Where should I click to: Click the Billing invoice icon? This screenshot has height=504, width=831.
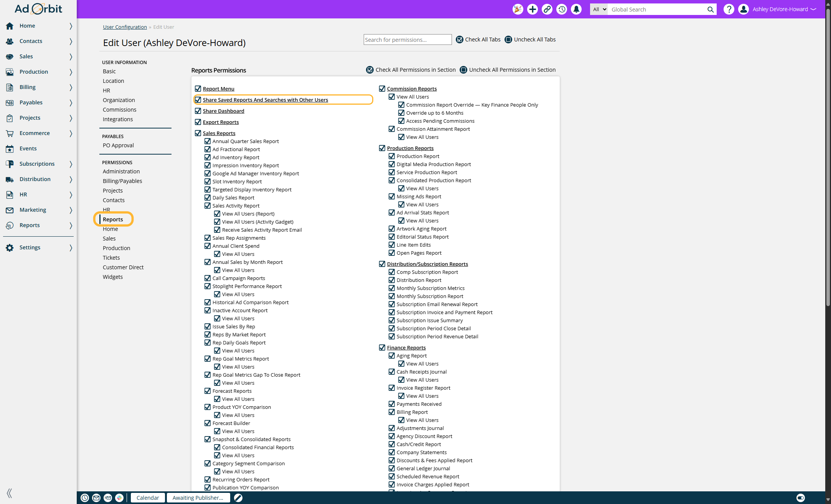[x=10, y=87]
